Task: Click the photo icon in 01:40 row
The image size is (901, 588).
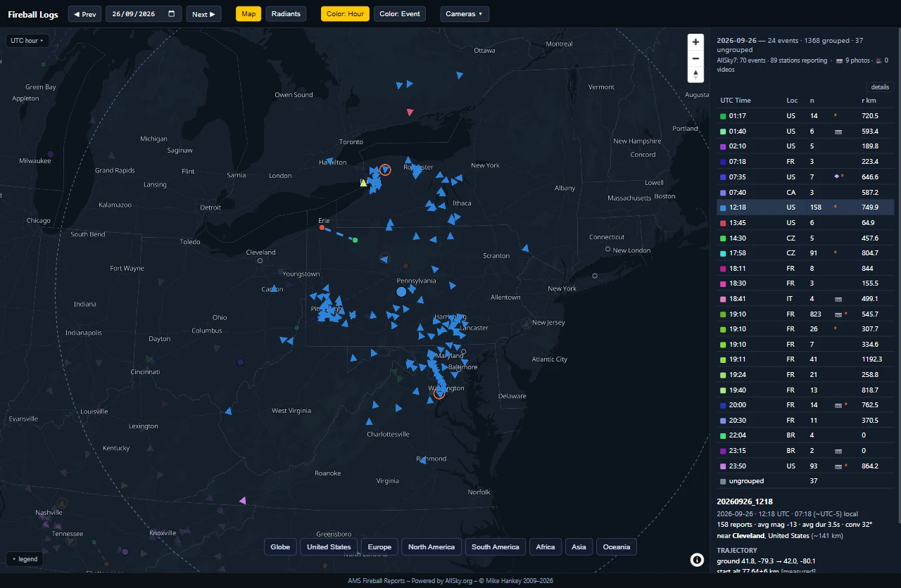Action: [x=838, y=132]
